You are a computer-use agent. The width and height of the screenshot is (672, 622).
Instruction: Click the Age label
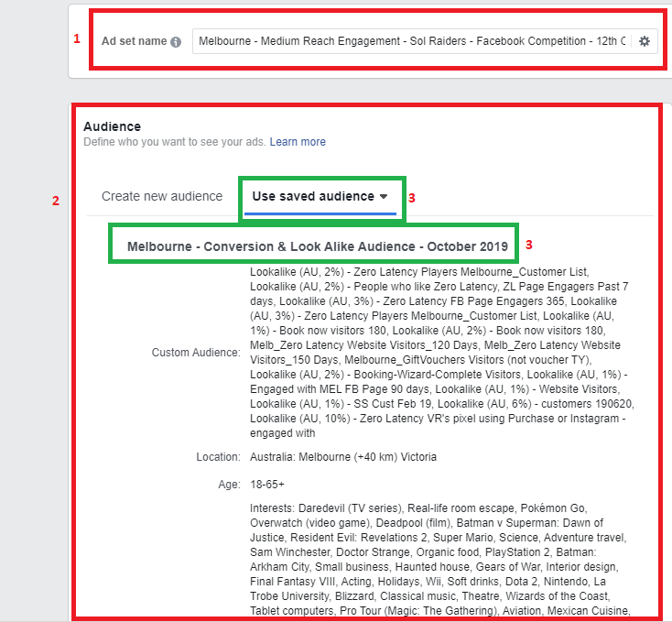coord(229,485)
